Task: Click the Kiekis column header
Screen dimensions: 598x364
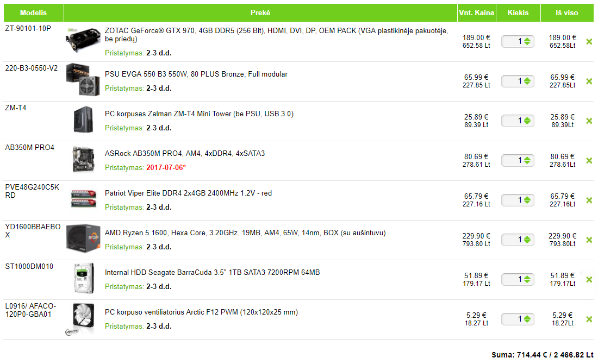Action: (x=518, y=12)
